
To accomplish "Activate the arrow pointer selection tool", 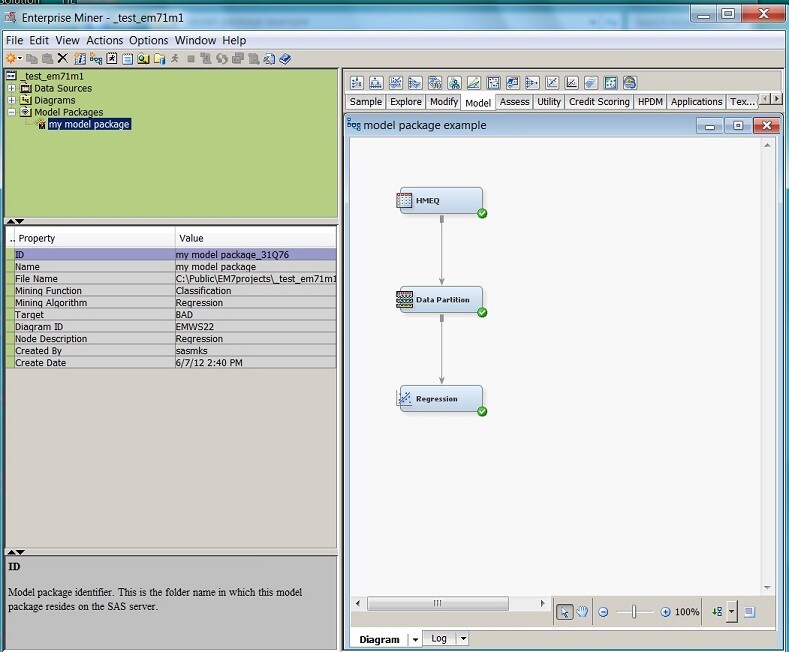I will coord(566,612).
